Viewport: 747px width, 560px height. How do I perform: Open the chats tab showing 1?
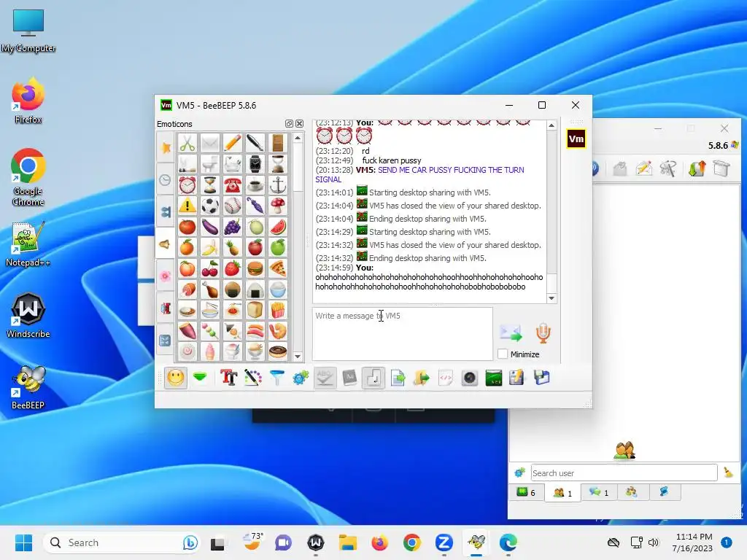tap(599, 492)
